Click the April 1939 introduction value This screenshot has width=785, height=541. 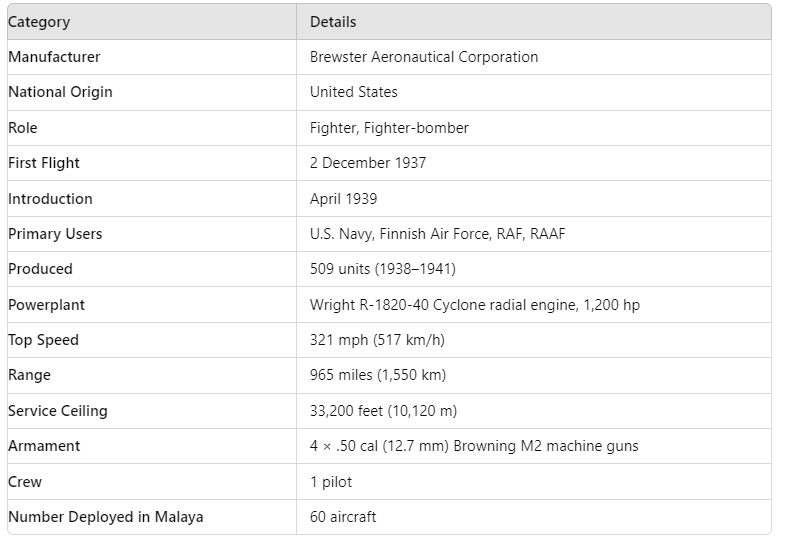pos(343,199)
